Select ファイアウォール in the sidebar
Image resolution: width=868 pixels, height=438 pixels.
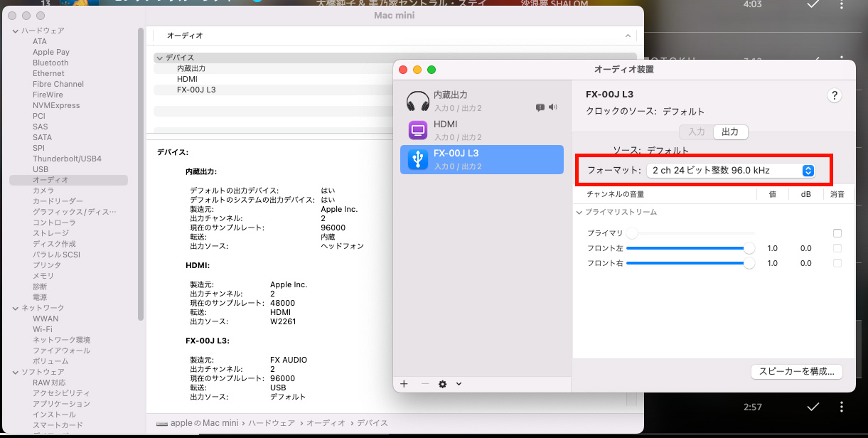coord(61,351)
